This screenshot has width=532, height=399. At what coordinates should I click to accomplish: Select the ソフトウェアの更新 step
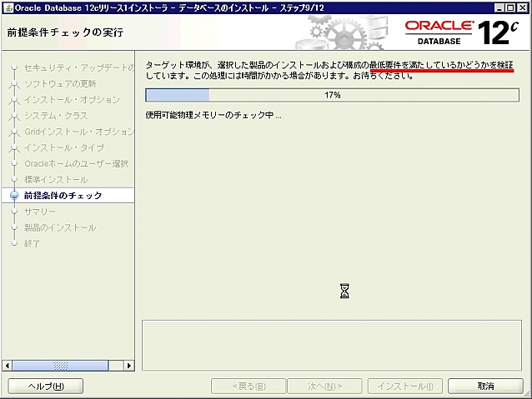[60, 84]
